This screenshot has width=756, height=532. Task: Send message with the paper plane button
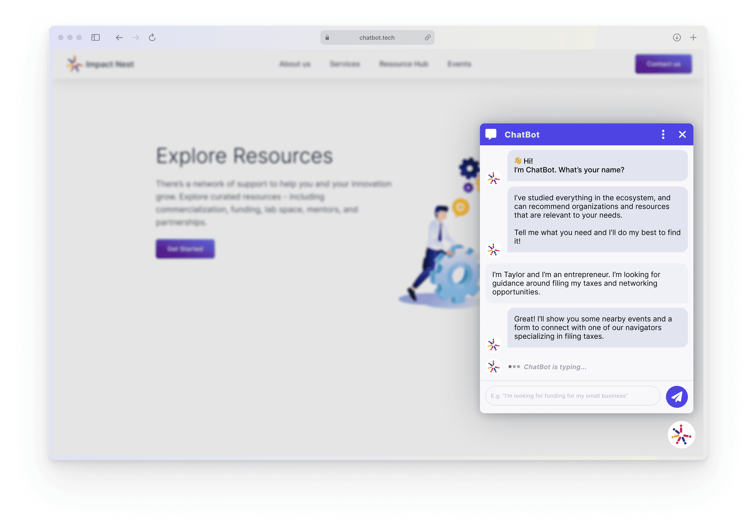pos(677,397)
